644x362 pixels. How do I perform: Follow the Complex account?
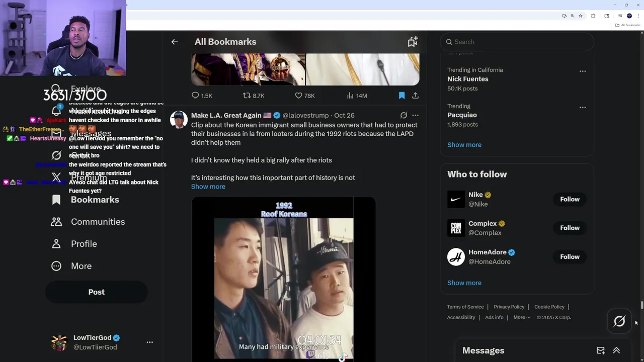pos(570,228)
